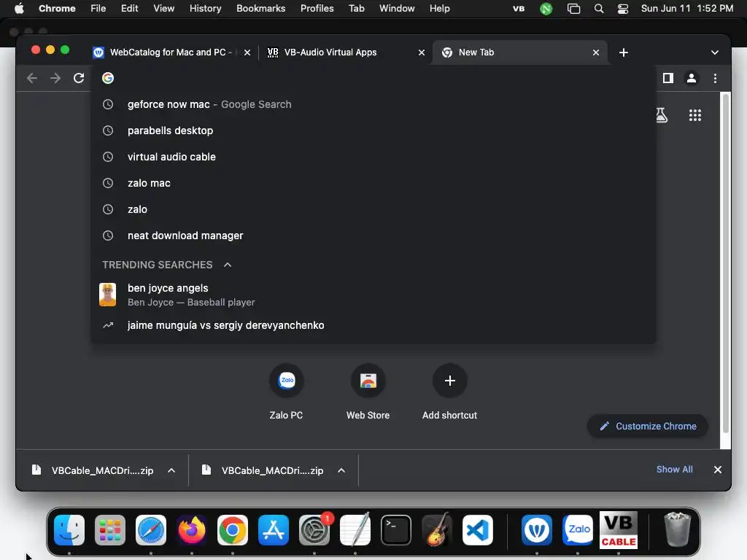Screen dimensions: 747x560
Task: Select 'neat download manager' suggestion
Action: click(373, 236)
